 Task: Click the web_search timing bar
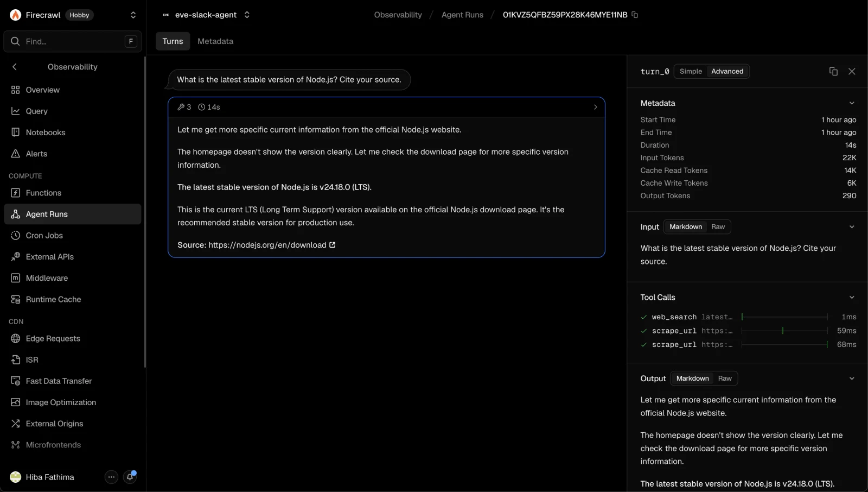pos(784,317)
